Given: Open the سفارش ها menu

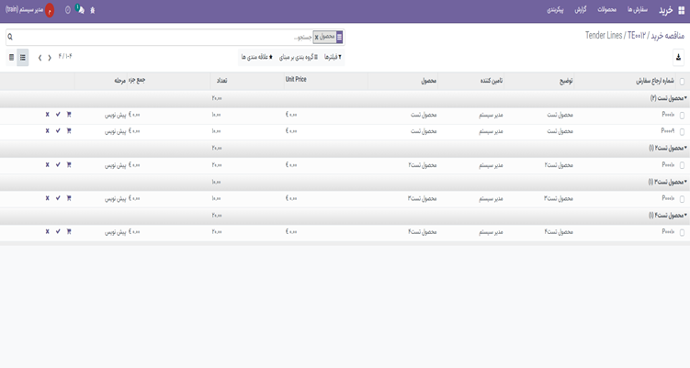Looking at the screenshot, I should (637, 10).
